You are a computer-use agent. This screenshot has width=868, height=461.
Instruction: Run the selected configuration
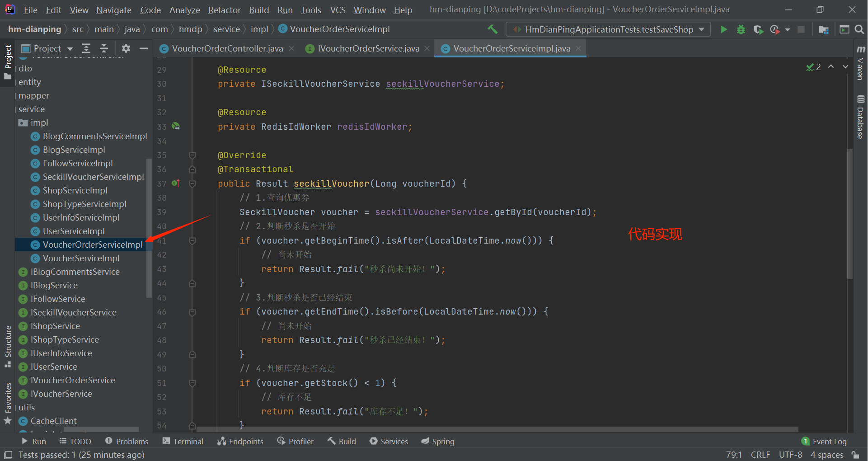click(x=723, y=29)
